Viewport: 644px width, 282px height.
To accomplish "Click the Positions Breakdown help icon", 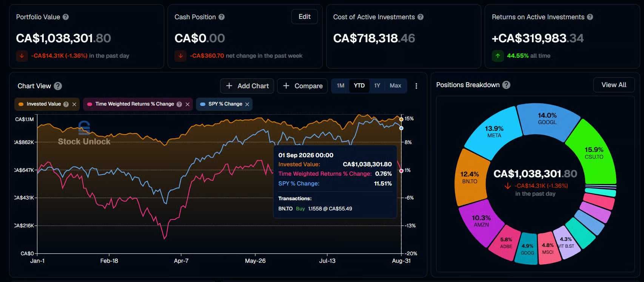I will [507, 85].
